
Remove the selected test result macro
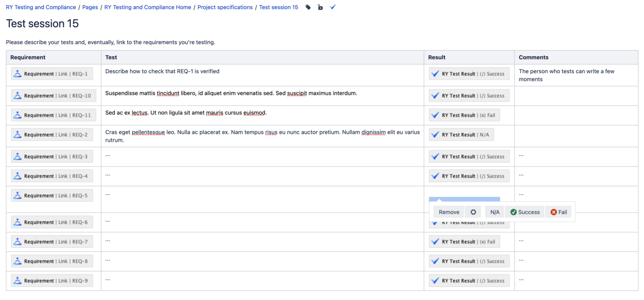(449, 212)
